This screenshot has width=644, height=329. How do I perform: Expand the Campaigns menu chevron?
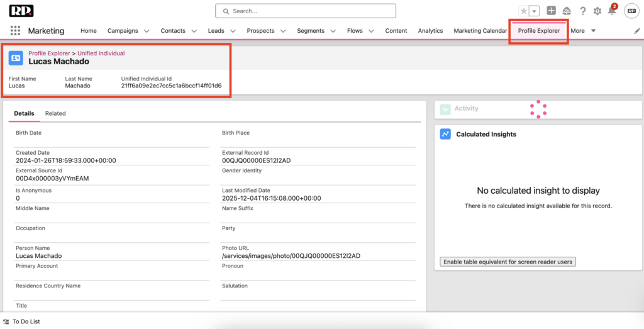click(x=147, y=31)
